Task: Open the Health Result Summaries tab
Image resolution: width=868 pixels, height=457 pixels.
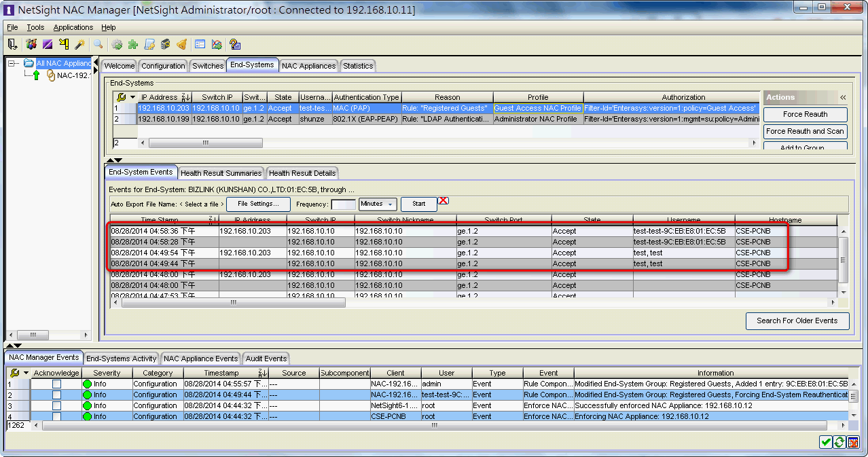Action: [221, 173]
